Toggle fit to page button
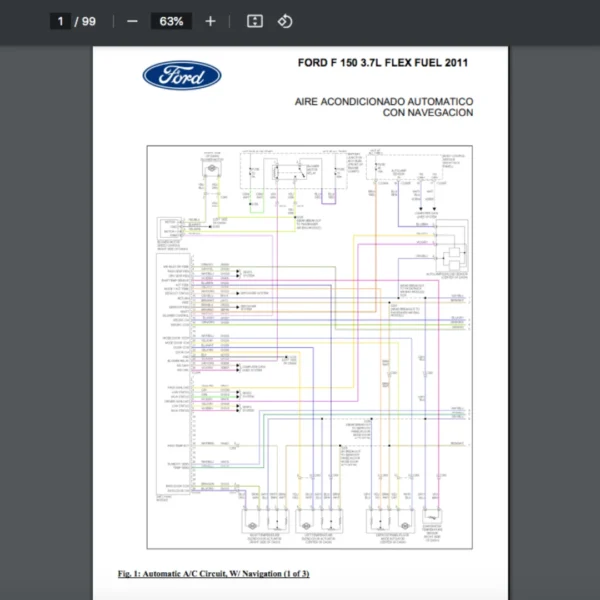The width and height of the screenshot is (600, 600). click(255, 21)
